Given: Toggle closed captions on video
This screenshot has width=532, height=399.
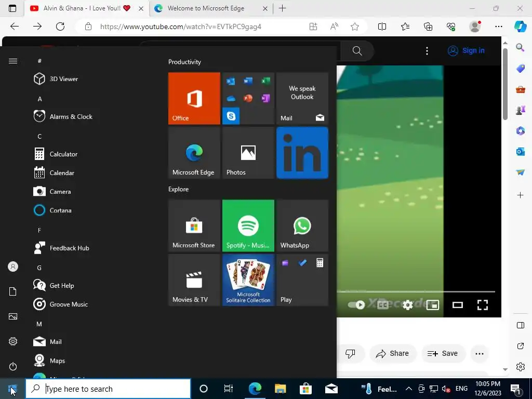Looking at the screenshot, I should [x=383, y=304].
